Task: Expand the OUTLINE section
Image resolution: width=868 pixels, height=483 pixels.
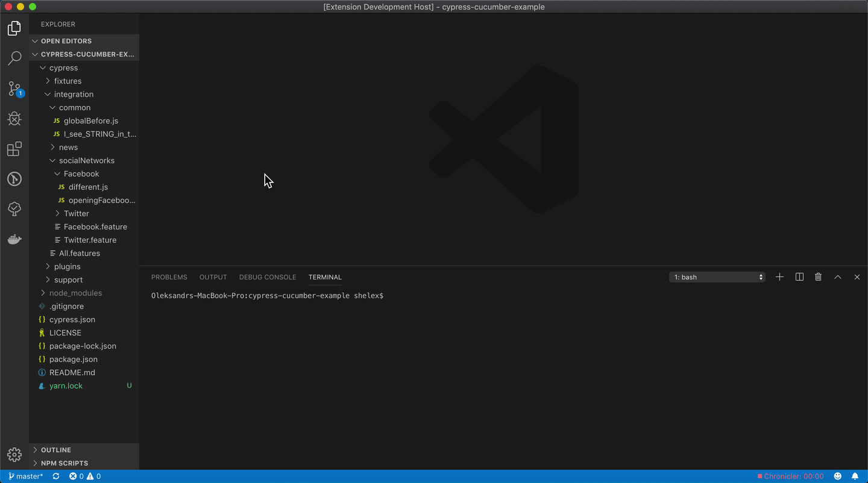Action: coord(84,450)
